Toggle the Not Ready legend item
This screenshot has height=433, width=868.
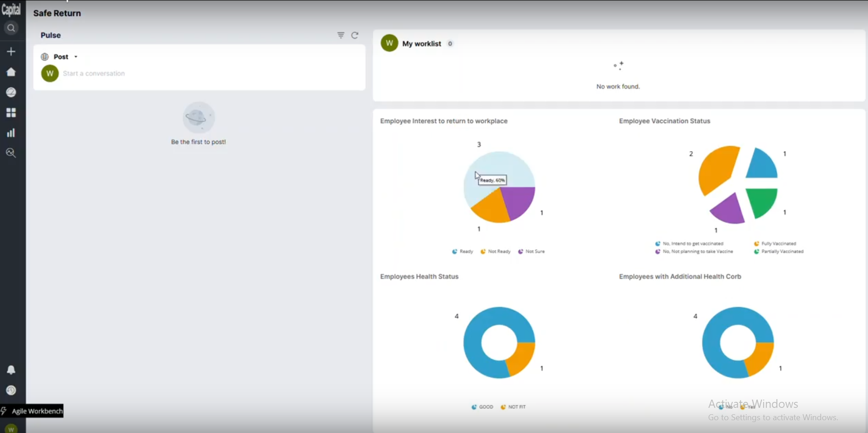pos(495,251)
